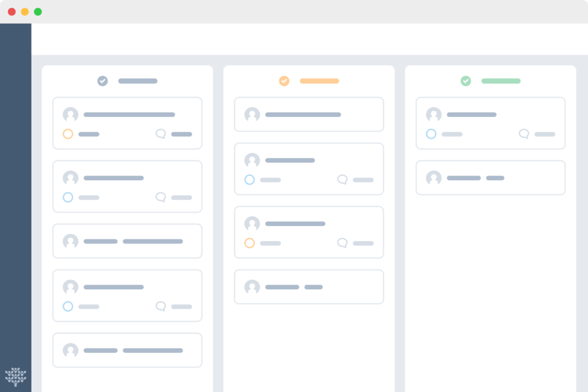Open comments on the top card in gray column
Screen dimensions: 588x392
click(161, 134)
